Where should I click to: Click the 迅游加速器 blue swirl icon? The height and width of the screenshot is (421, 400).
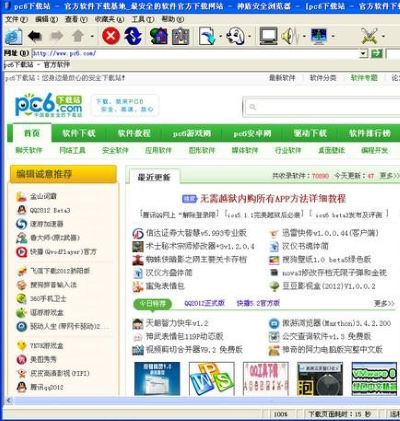21,224
